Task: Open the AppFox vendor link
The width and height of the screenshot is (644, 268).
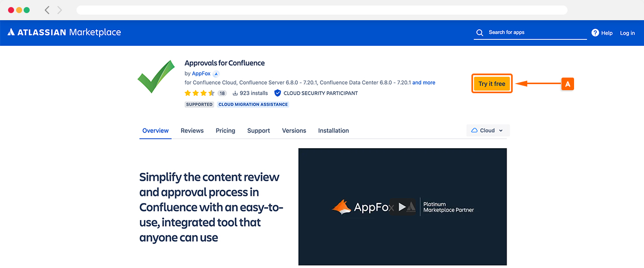Action: point(200,74)
